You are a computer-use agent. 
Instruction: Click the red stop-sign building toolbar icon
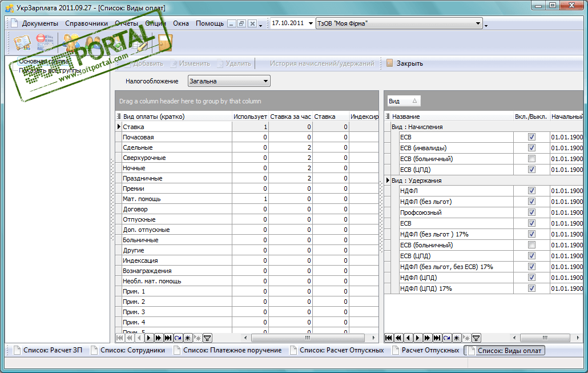[x=44, y=42]
